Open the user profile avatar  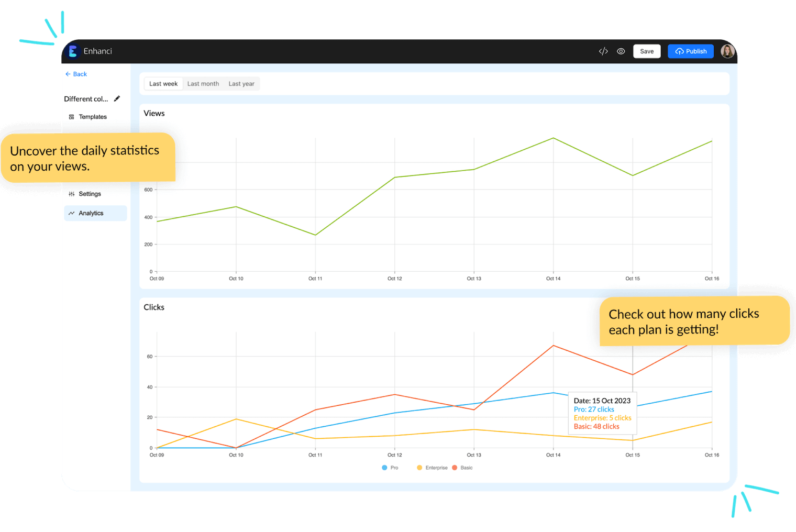coord(727,51)
